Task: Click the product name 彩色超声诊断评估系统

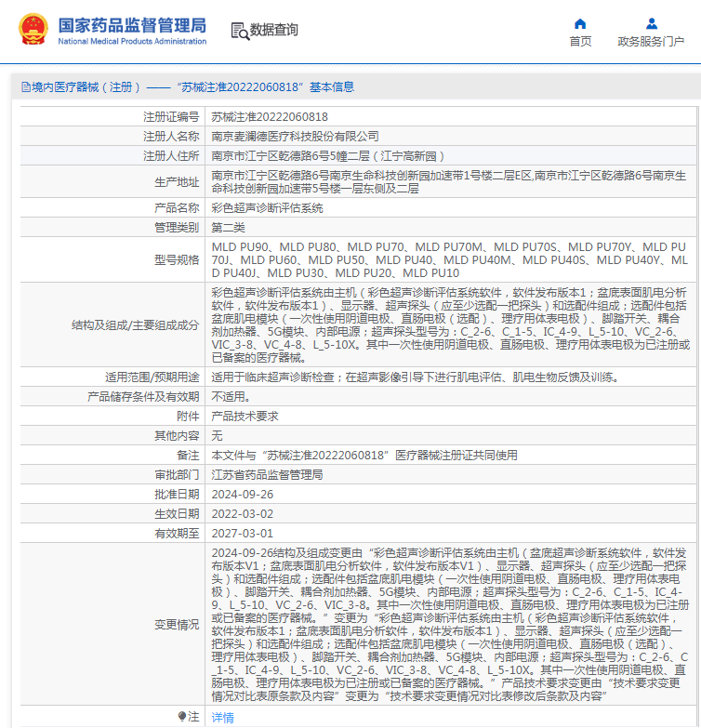Action: (267, 208)
